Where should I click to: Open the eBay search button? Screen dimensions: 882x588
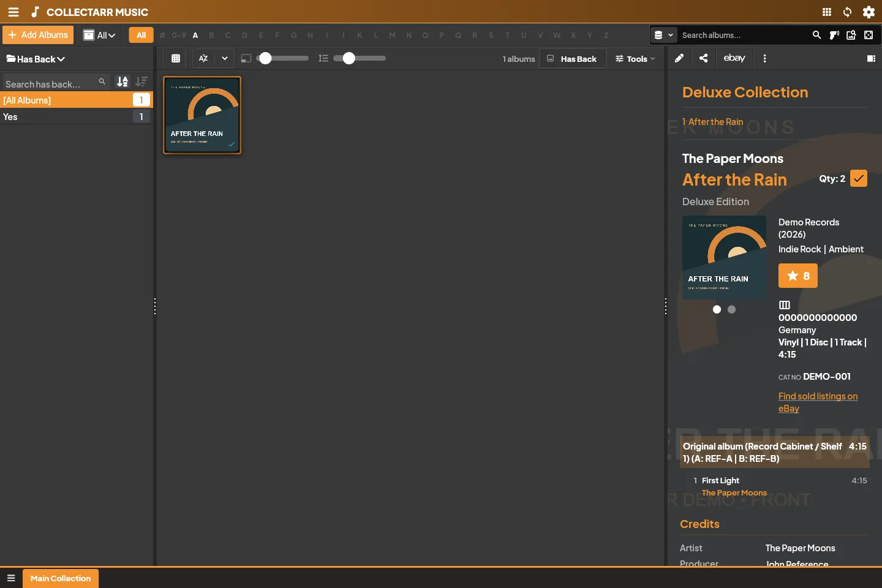pyautogui.click(x=734, y=58)
